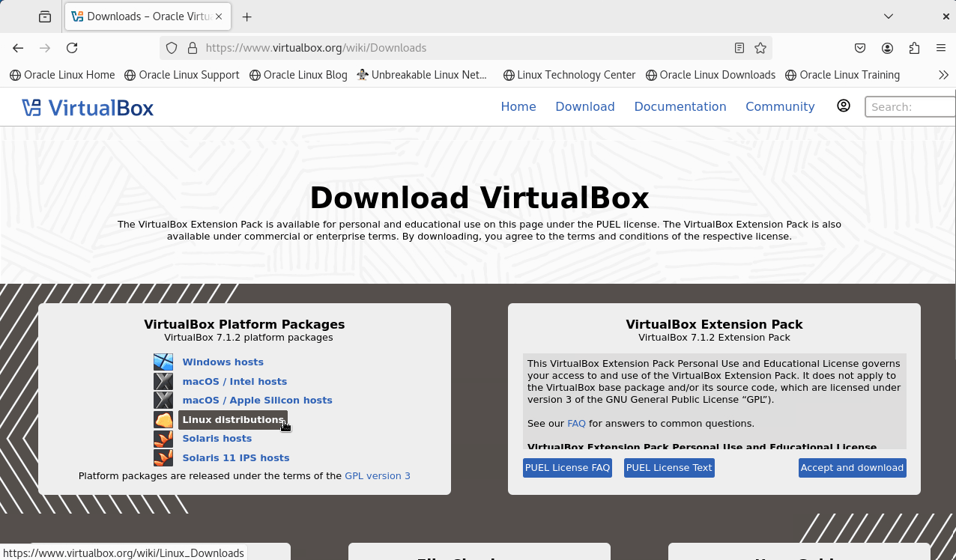Image resolution: width=956 pixels, height=560 pixels.
Task: Click the macOS / Apple Silicon hosts icon
Action: pyautogui.click(x=163, y=401)
